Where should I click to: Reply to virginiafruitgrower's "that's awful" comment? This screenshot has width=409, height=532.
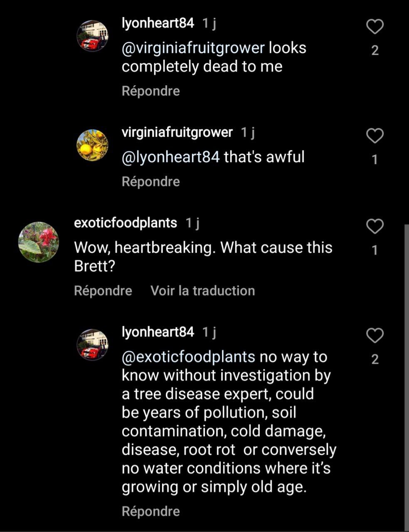pos(150,182)
